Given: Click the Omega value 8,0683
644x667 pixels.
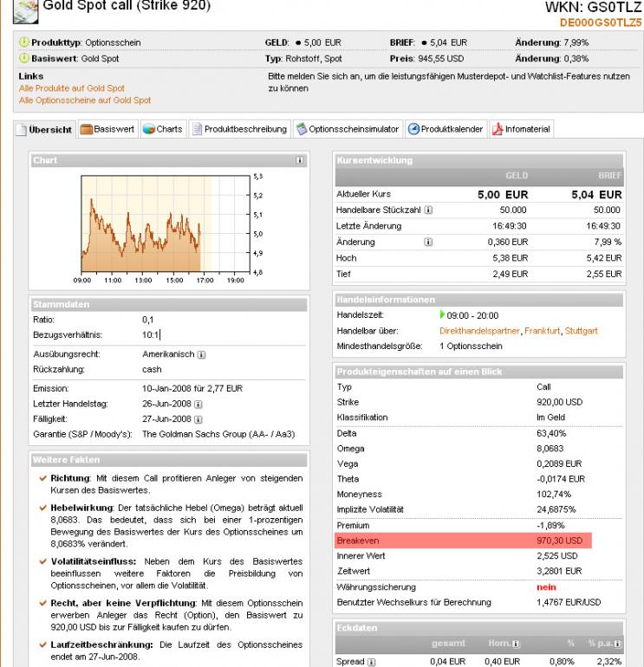Looking at the screenshot, I should (x=550, y=449).
